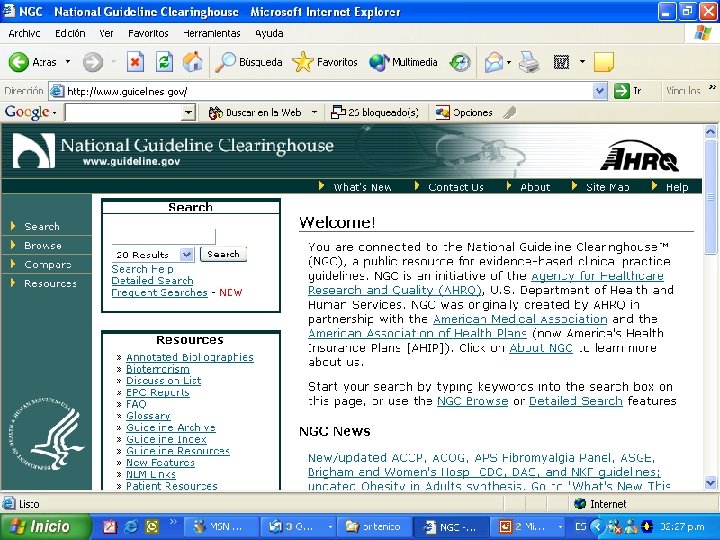Image resolution: width=720 pixels, height=540 pixels.
Task: Open the 20 Results dropdown
Action: point(186,254)
